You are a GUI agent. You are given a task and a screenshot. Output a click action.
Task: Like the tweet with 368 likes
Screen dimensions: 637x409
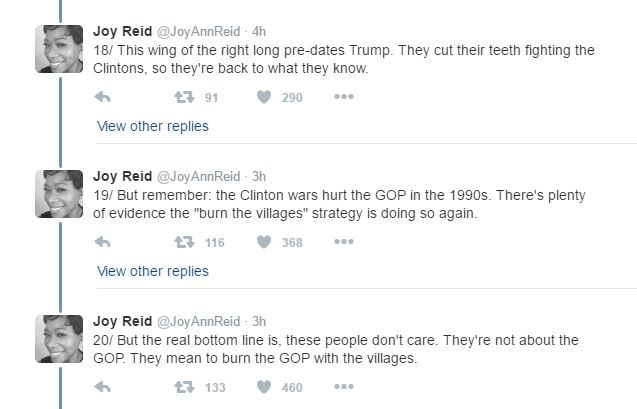[265, 242]
